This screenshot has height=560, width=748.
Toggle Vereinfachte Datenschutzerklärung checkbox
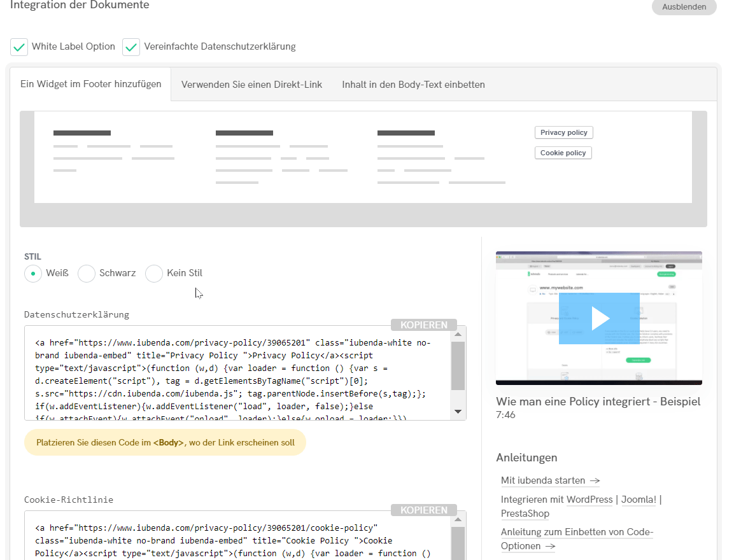pyautogui.click(x=131, y=47)
